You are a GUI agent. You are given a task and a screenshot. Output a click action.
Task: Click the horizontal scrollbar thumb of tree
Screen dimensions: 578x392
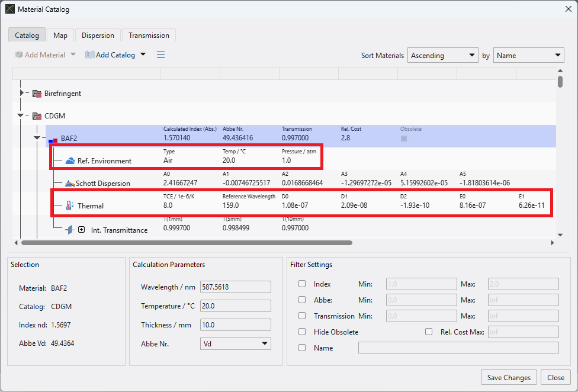coord(187,243)
